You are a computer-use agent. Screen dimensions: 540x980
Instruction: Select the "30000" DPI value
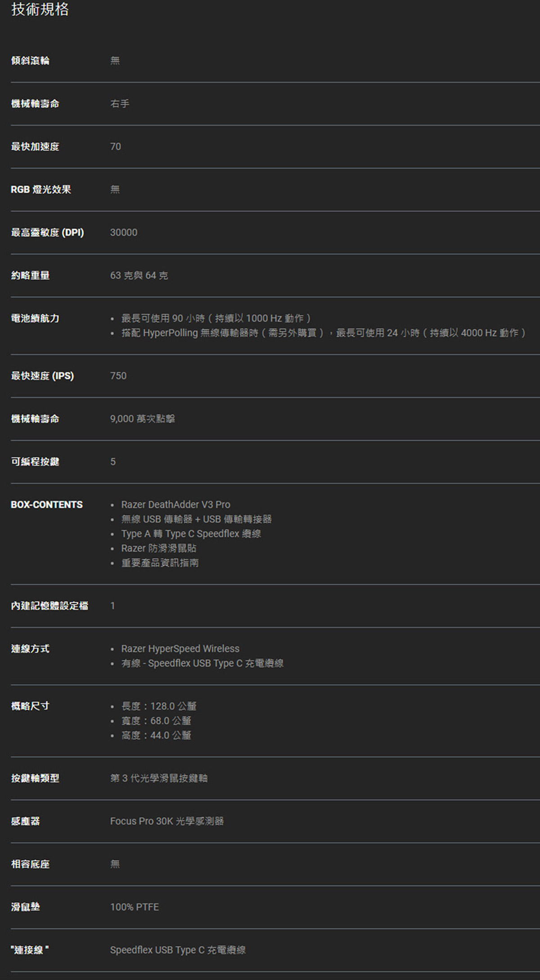pos(124,233)
